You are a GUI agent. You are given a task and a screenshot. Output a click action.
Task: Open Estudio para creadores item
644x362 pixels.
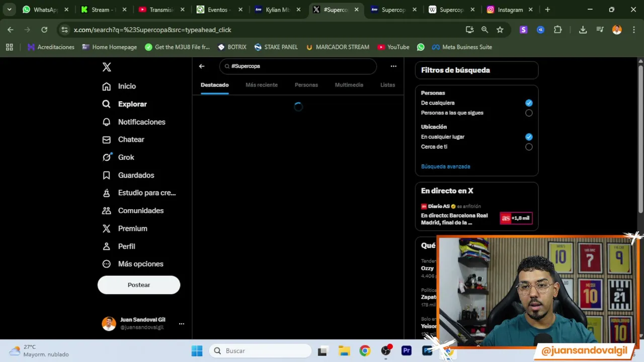(139, 193)
